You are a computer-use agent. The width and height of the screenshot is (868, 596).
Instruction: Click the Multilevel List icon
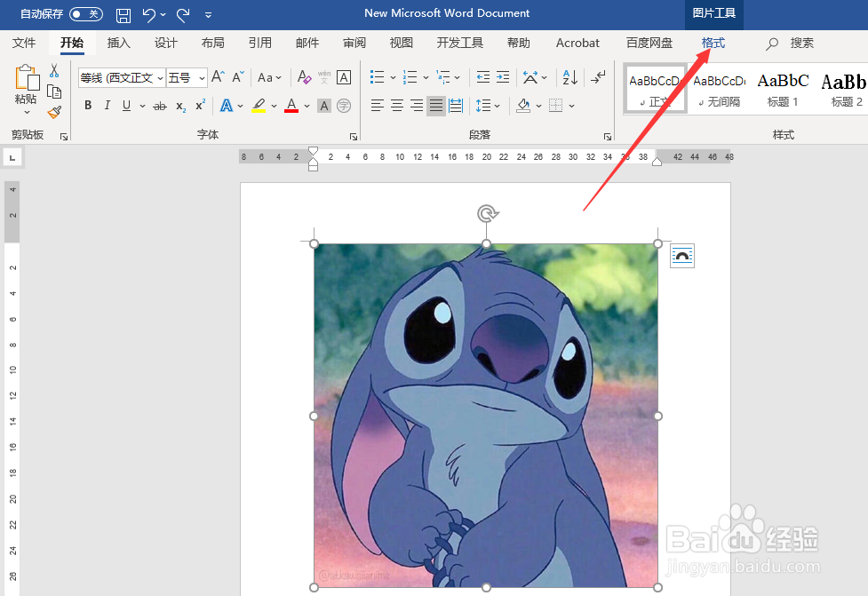pyautogui.click(x=442, y=77)
